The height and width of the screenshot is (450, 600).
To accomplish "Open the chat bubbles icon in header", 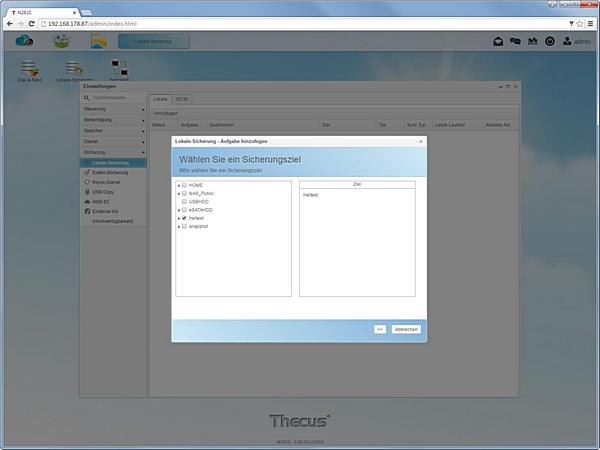I will tap(515, 41).
